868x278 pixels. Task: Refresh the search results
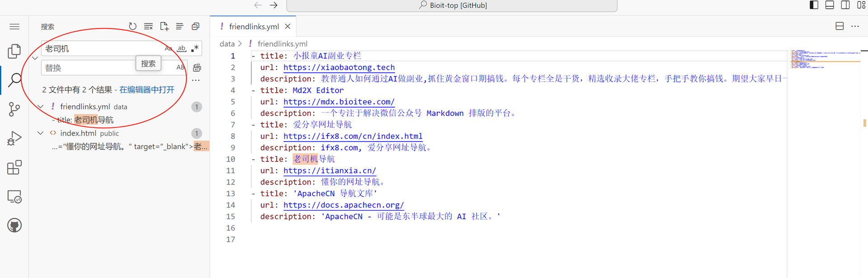point(132,27)
